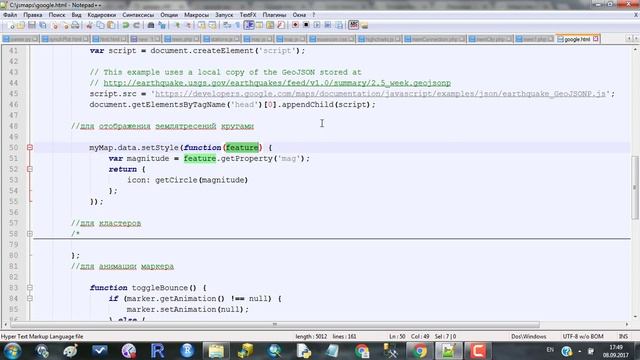Image resolution: width=640 pixels, height=360 pixels.
Task: Click the ABC spell check toolbar icon
Action: pyautogui.click(x=354, y=25)
